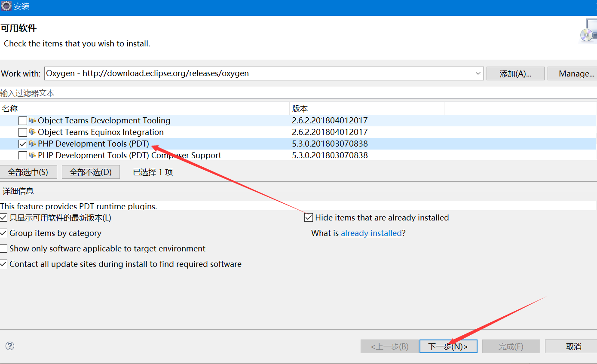597x364 pixels.
Task: Select the Object Teams Development Tooling row text
Action: click(x=104, y=121)
